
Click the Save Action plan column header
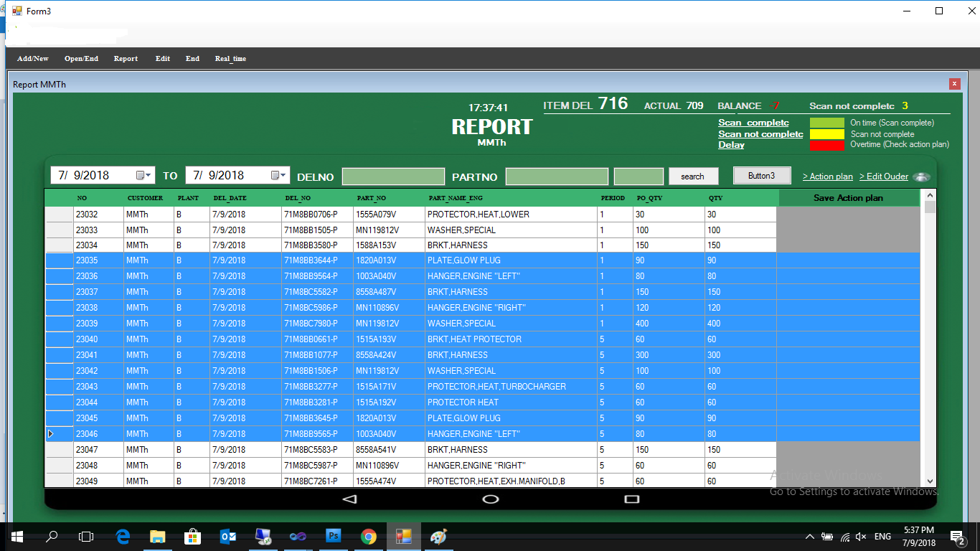pos(849,198)
